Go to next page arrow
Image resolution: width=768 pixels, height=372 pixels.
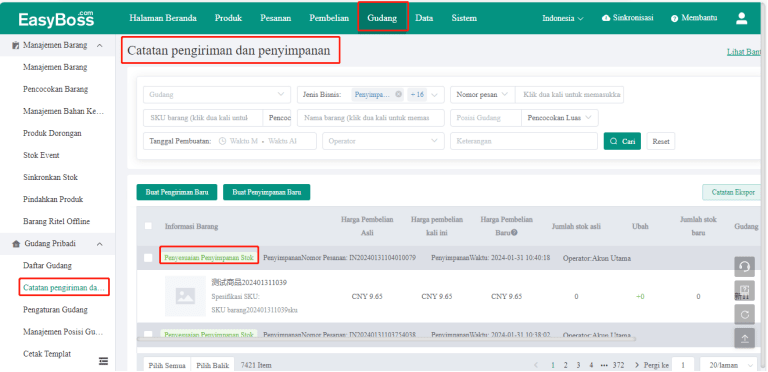click(637, 365)
